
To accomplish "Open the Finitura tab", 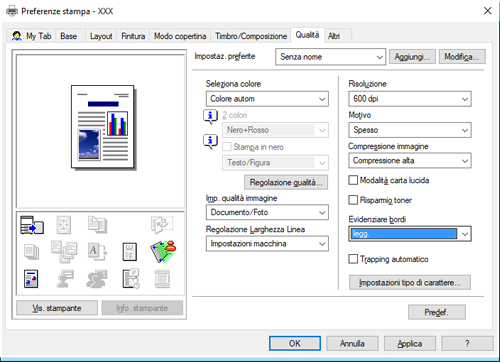I will click(x=133, y=36).
